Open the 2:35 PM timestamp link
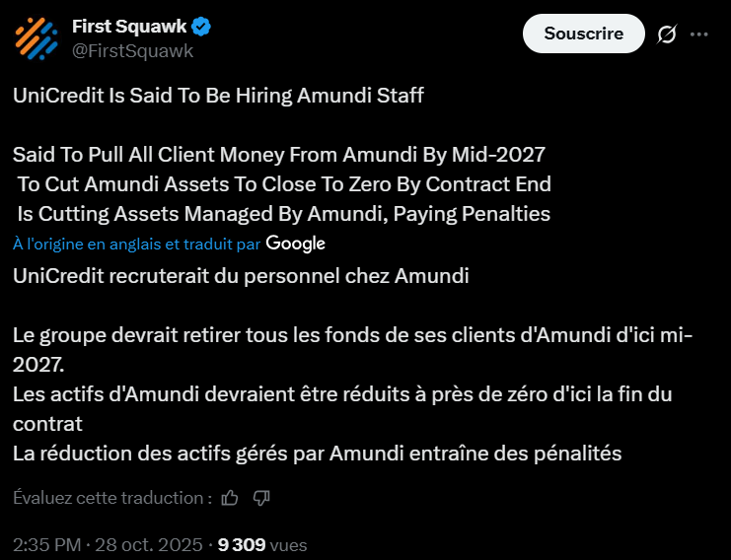This screenshot has width=731, height=560. (109, 544)
